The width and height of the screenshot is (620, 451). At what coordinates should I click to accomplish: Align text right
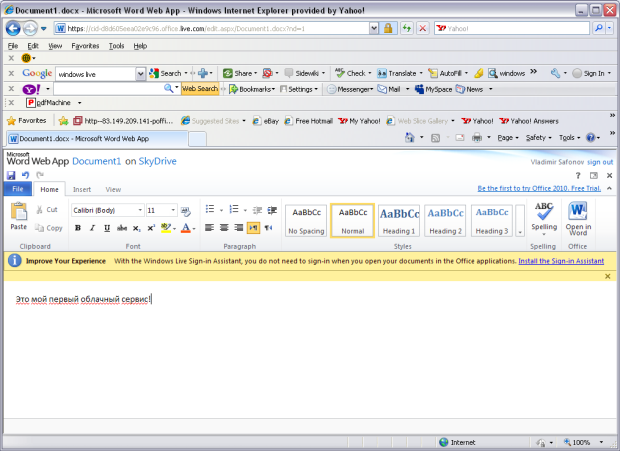238,228
